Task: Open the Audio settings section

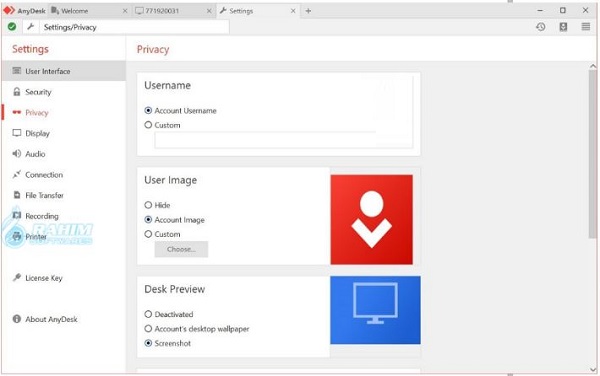Action: pyautogui.click(x=64, y=154)
